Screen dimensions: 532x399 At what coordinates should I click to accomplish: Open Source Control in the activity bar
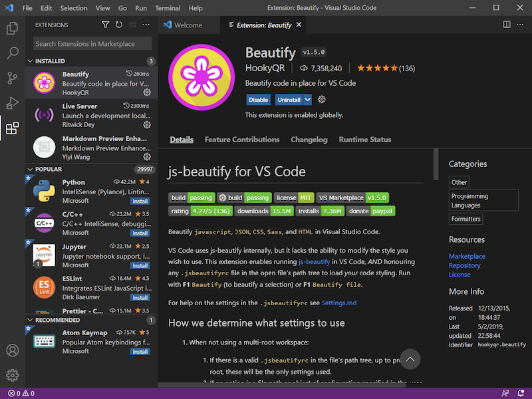pyautogui.click(x=11, y=78)
